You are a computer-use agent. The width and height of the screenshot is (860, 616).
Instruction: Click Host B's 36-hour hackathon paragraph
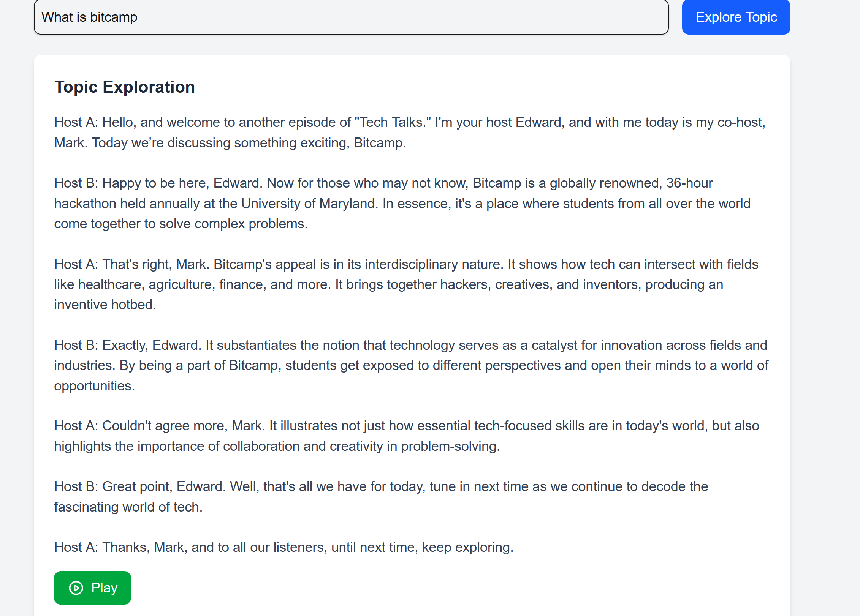click(x=402, y=204)
